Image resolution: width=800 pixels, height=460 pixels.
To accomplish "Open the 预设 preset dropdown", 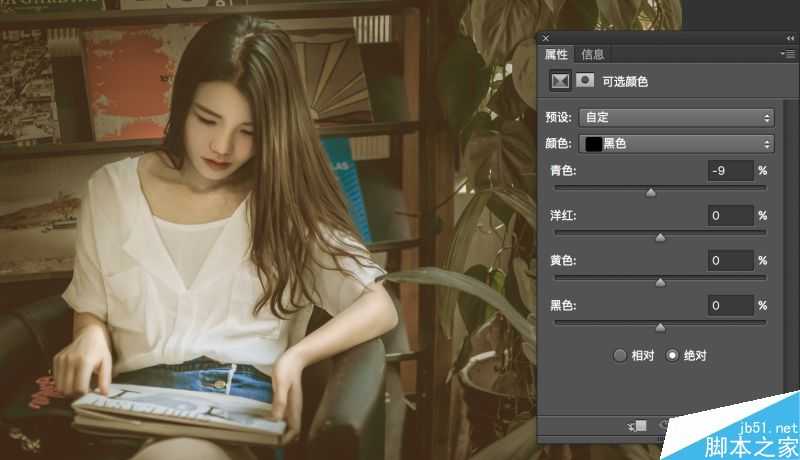I will tap(677, 117).
